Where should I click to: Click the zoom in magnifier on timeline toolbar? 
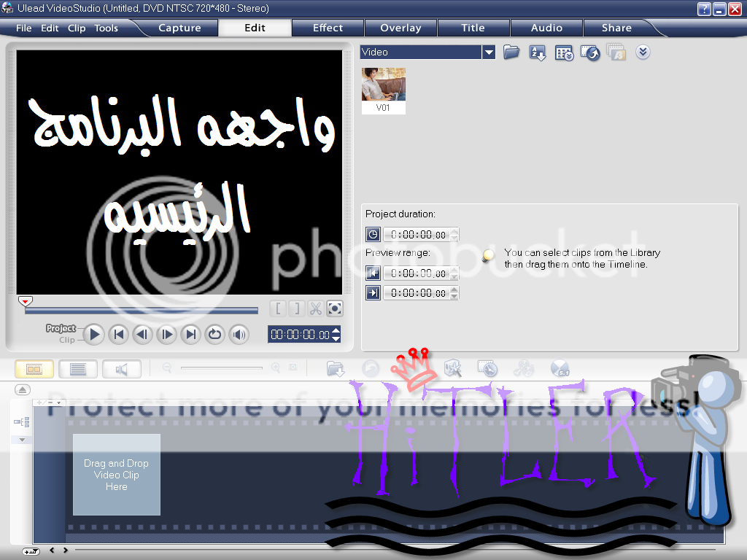pos(275,367)
